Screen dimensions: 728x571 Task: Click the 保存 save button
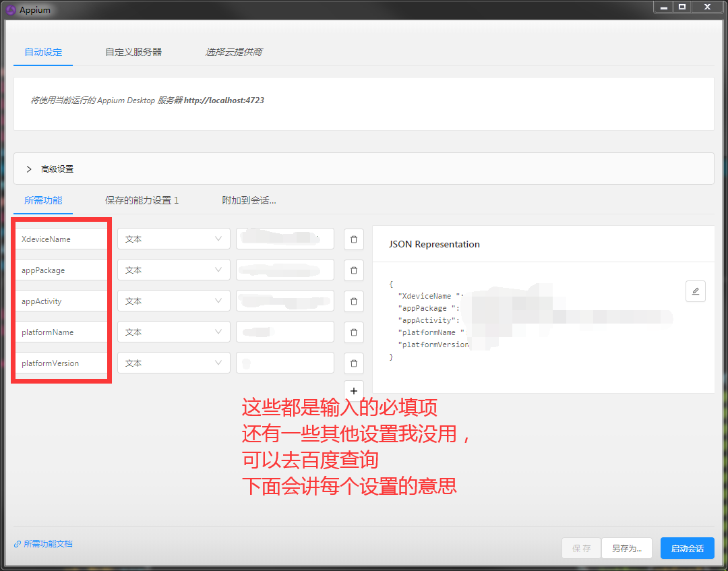(581, 548)
